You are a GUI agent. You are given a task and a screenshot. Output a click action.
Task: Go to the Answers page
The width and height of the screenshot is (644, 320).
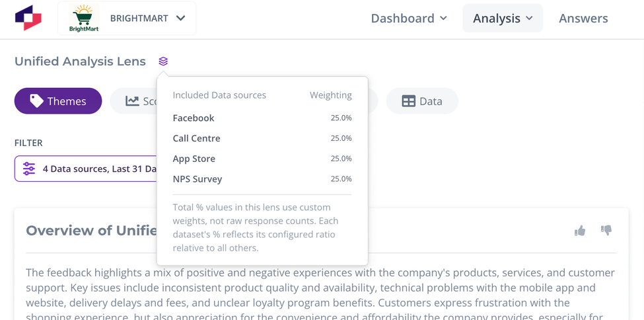point(583,18)
